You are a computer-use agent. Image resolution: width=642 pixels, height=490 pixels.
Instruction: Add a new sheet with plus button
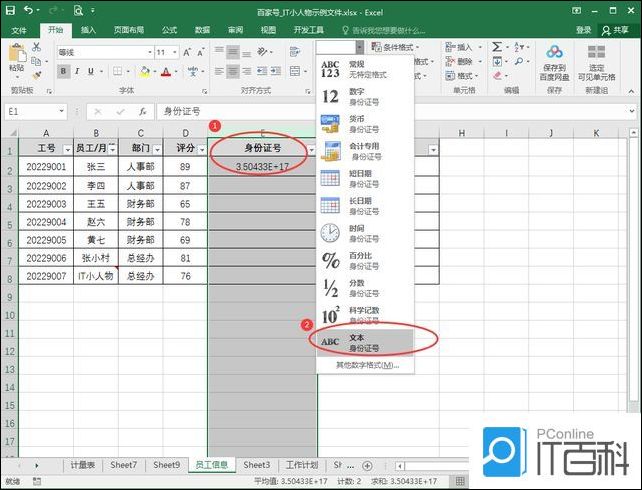tap(367, 465)
